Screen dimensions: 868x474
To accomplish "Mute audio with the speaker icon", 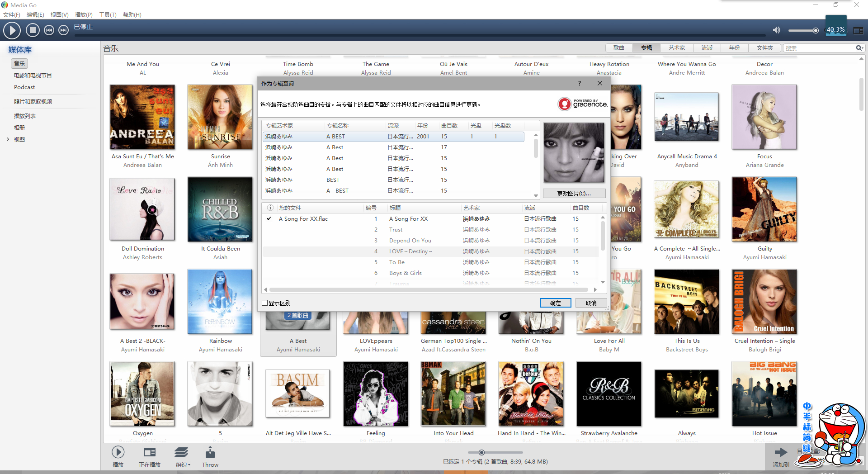I will point(776,30).
